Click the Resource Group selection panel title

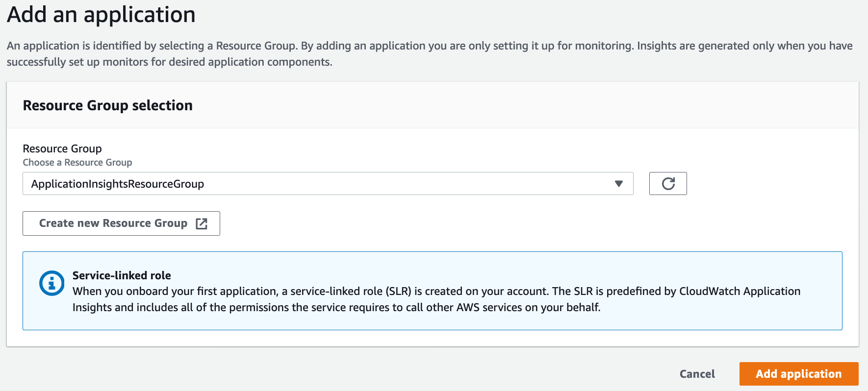107,105
